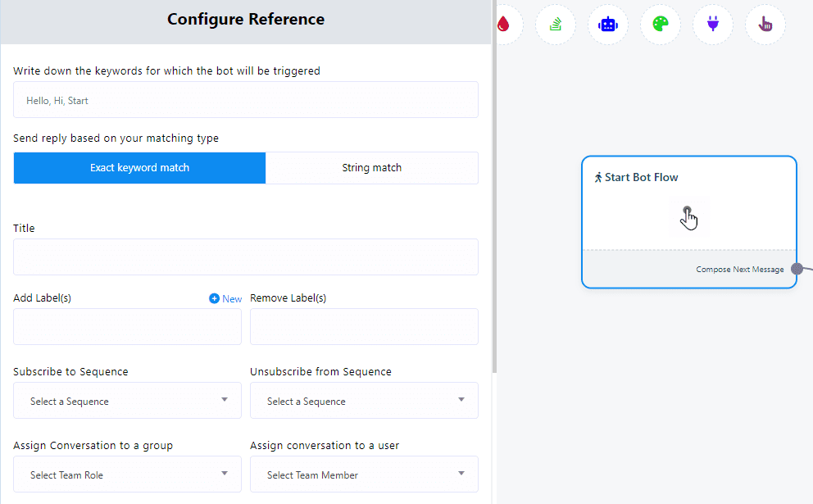The image size is (813, 504).
Task: Focus the trigger keywords input field
Action: [x=246, y=100]
